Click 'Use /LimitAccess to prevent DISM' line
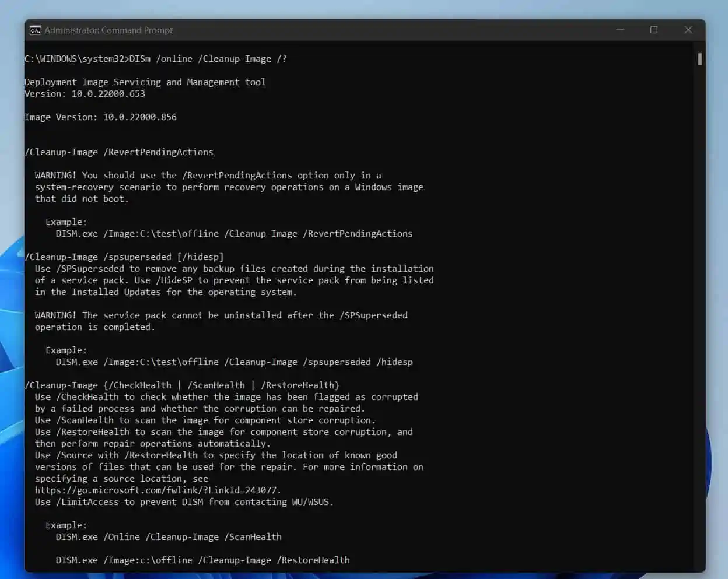 coord(184,502)
